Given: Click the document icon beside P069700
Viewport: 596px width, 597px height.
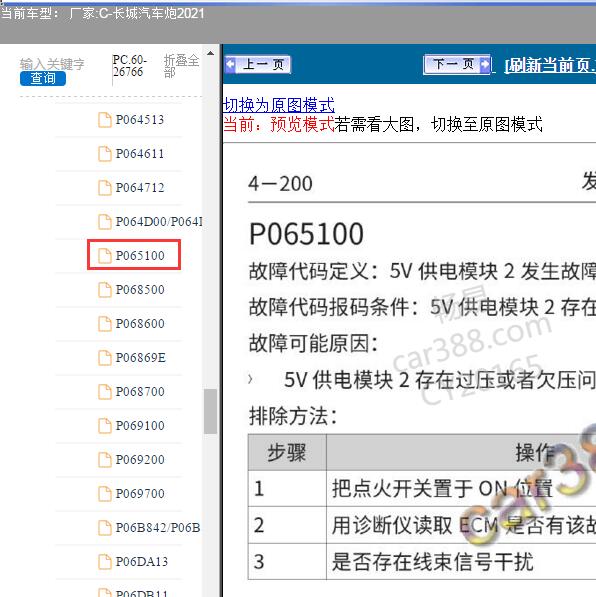Looking at the screenshot, I should click(x=105, y=494).
